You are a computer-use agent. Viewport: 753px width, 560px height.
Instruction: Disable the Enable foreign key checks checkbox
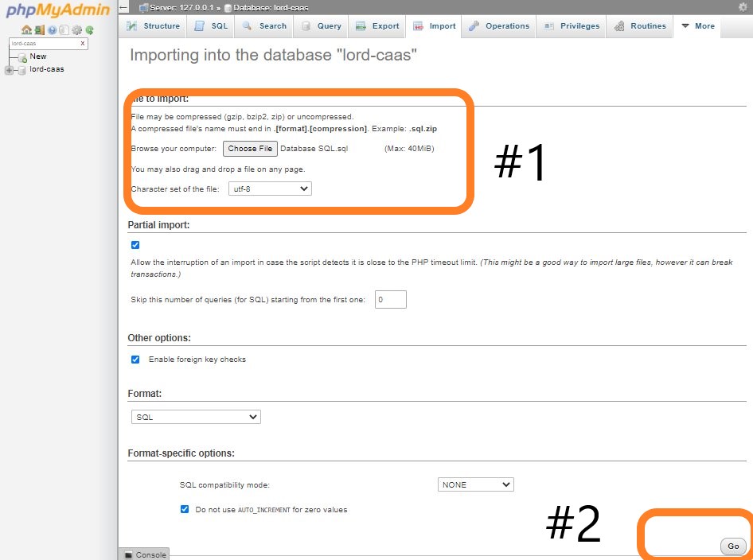[x=135, y=360]
